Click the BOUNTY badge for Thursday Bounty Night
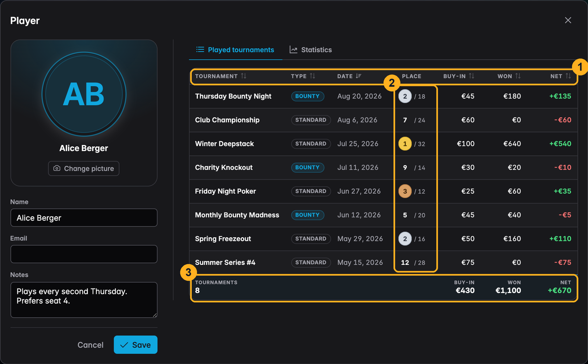This screenshot has width=588, height=364. click(307, 96)
